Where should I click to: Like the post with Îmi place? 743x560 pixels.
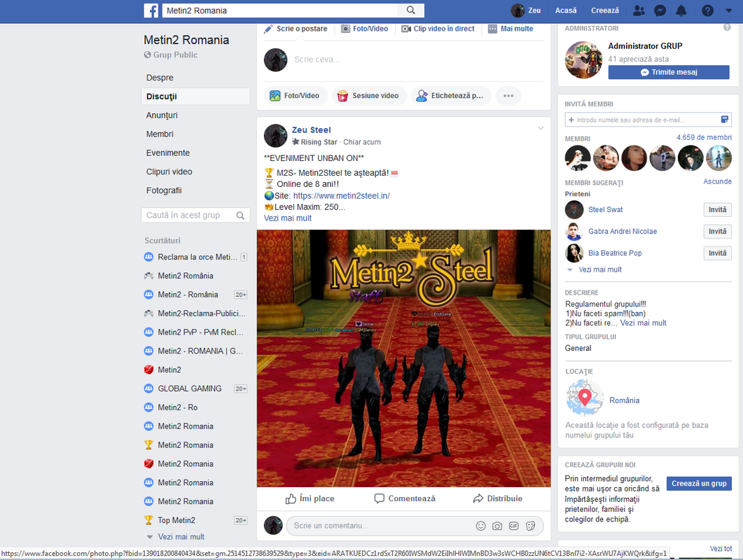[x=310, y=498]
